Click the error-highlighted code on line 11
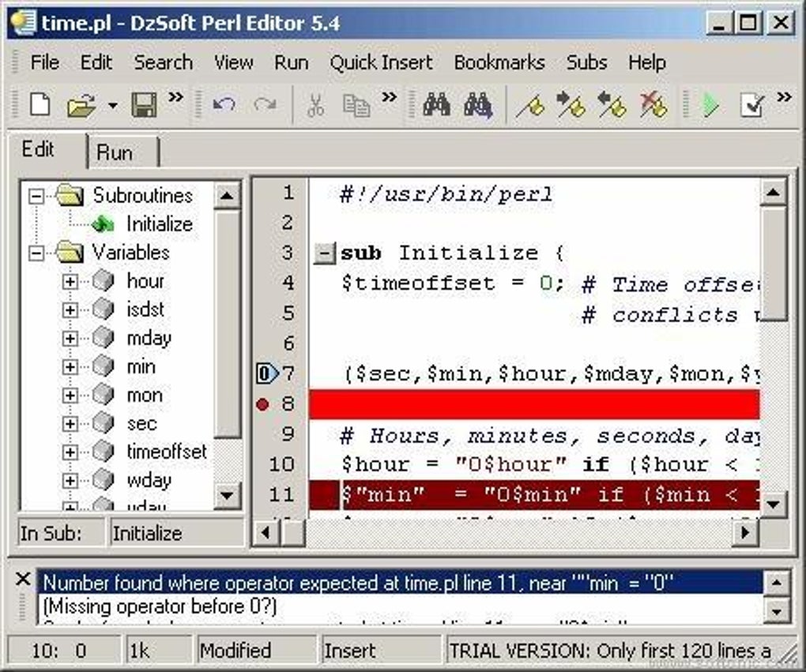Image resolution: width=806 pixels, height=672 pixels. 534,495
